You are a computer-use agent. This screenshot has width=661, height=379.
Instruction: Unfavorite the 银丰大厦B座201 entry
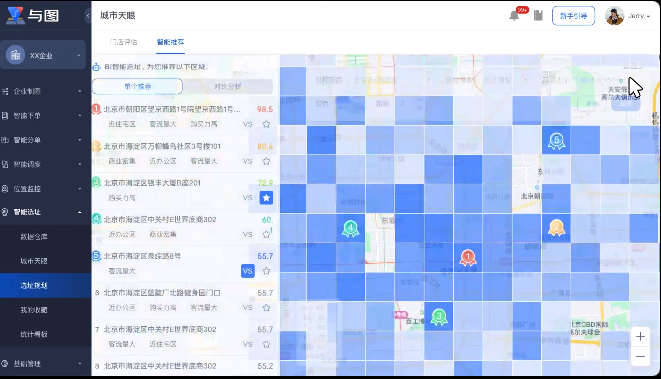point(266,197)
